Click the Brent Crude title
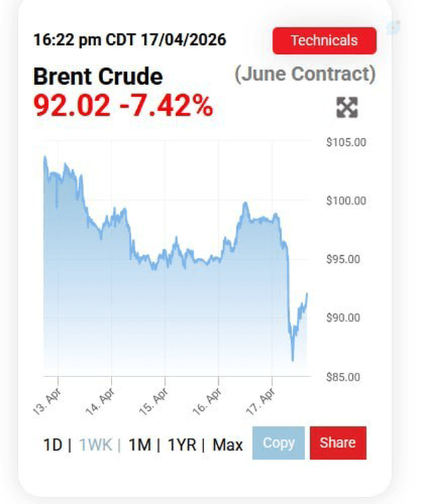The height and width of the screenshot is (504, 421). [98, 76]
